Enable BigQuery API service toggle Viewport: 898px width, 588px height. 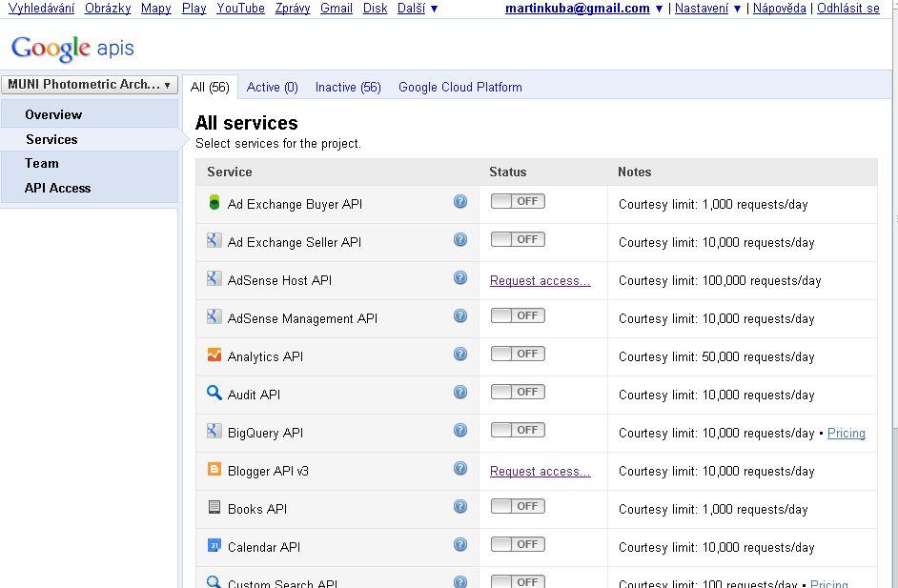pos(518,430)
